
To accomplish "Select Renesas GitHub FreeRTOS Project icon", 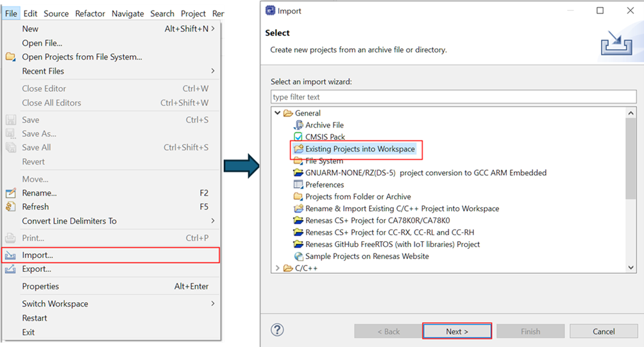I will [x=299, y=244].
